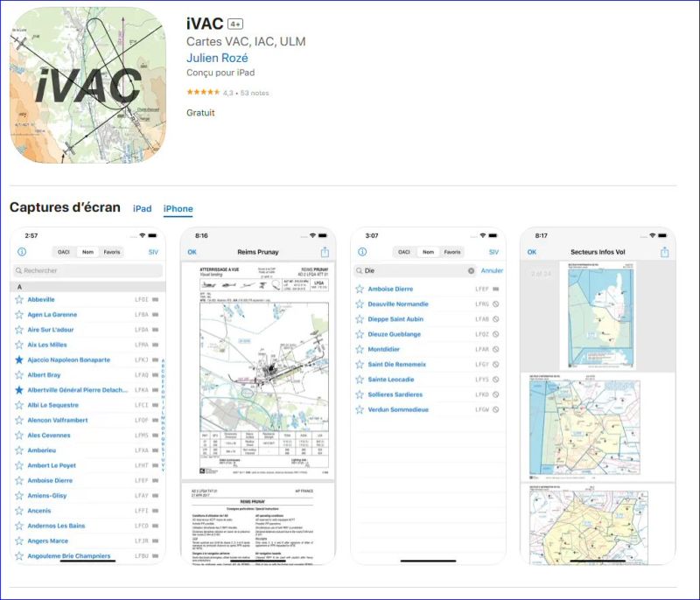Image resolution: width=700 pixels, height=600 pixels.
Task: Click downloaded icon next to LFOI
Action: click(155, 299)
